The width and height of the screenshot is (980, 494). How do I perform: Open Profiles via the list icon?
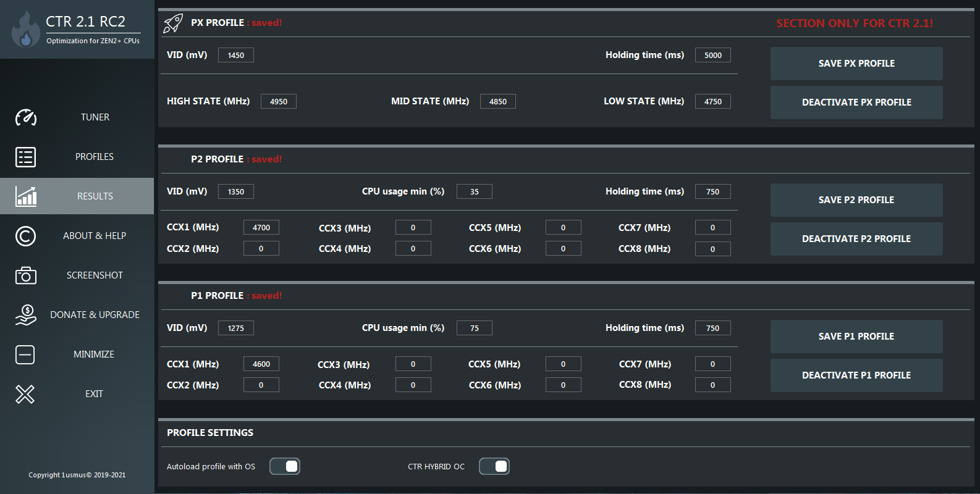25,157
